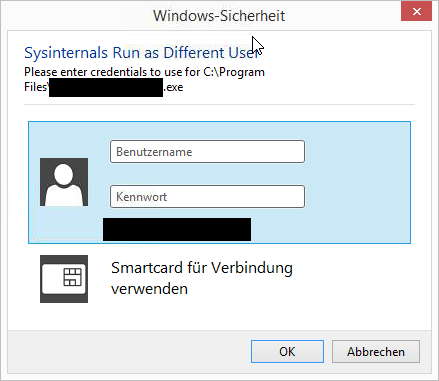
Task: Click the smartcard icon
Action: [64, 279]
